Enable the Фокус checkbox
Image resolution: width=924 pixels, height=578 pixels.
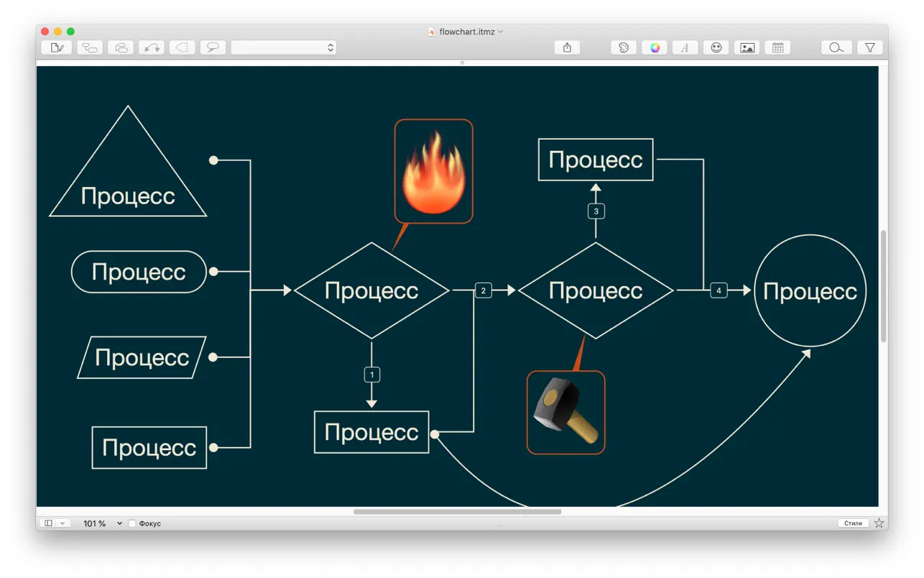tap(132, 523)
